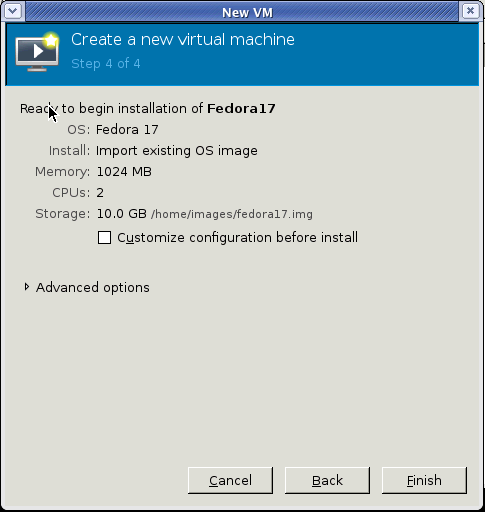Viewport: 485px width, 512px height.
Task: Go Back to the previous step
Action: click(327, 480)
